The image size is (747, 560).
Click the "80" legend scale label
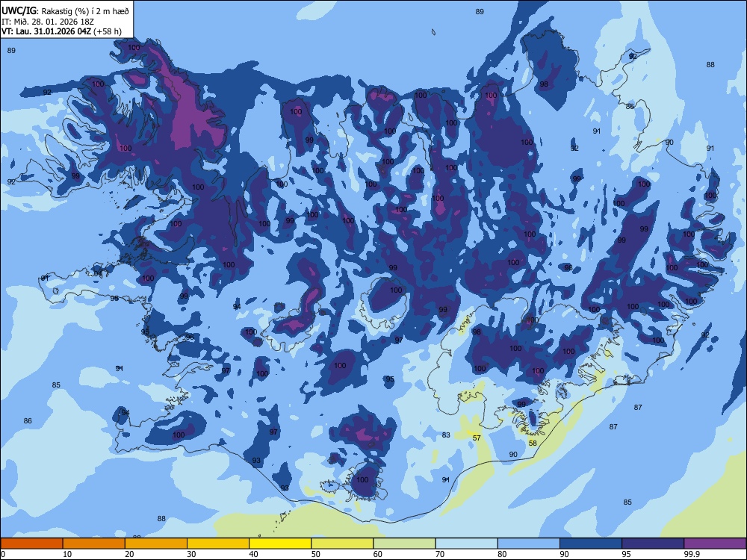(502, 554)
